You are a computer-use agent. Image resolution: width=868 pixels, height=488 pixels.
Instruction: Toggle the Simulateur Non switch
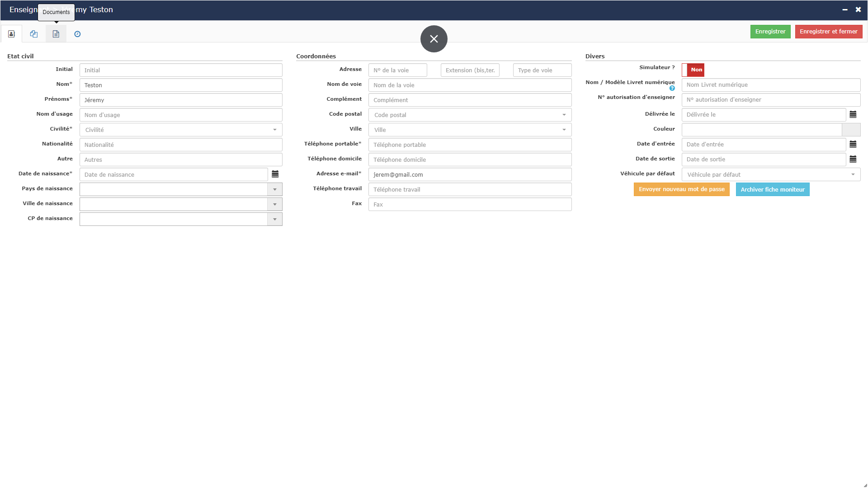pos(693,70)
